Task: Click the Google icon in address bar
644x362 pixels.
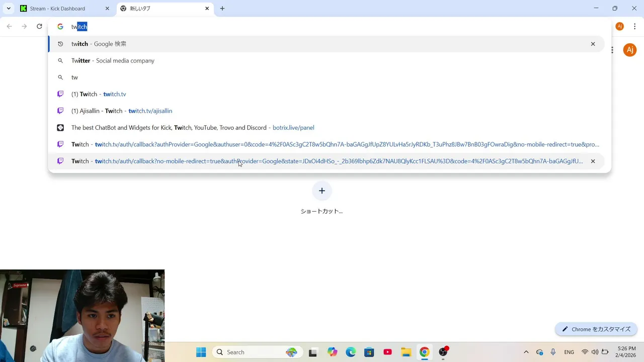Action: 60,27
